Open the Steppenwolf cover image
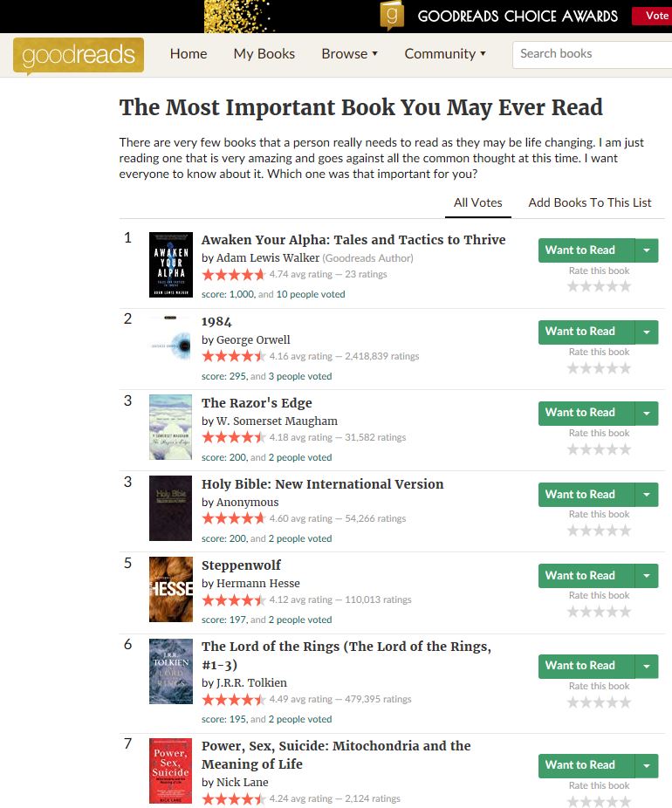Screen dimensions: 672x808 [x=170, y=590]
